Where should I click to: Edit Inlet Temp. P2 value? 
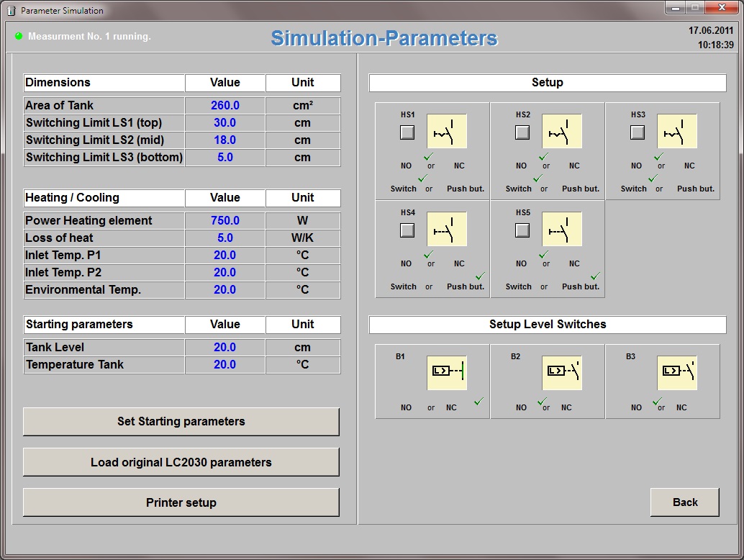click(x=225, y=272)
